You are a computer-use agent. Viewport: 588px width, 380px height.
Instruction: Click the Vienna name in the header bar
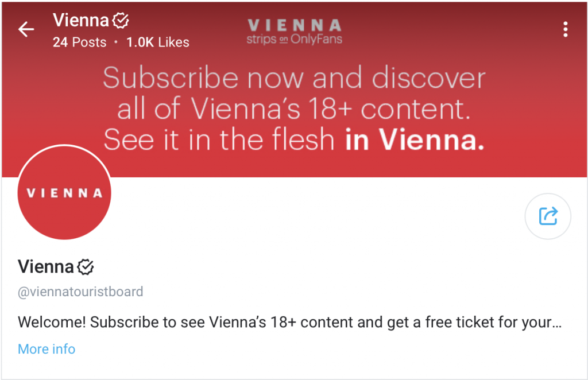pos(80,20)
